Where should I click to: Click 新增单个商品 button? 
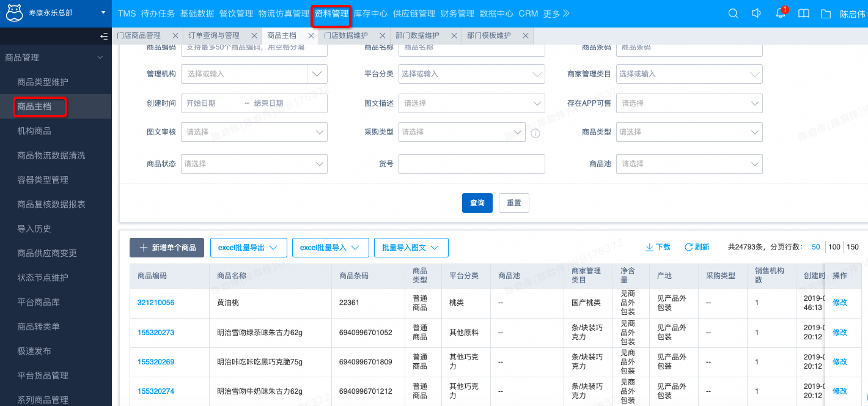(167, 248)
